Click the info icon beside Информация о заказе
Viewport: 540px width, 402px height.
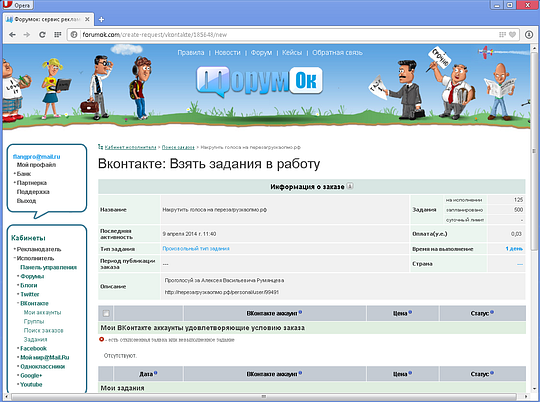[x=350, y=186]
